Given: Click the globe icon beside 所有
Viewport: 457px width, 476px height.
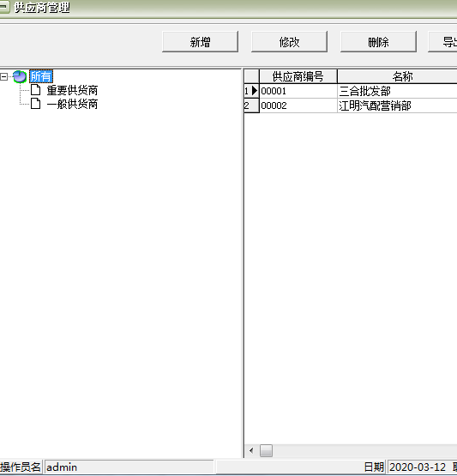Looking at the screenshot, I should click(20, 76).
